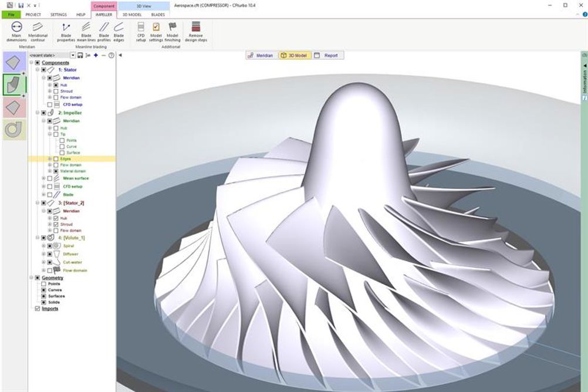Switch to the BLADES ribbon tab
The width and height of the screenshot is (588, 392).
click(x=158, y=15)
